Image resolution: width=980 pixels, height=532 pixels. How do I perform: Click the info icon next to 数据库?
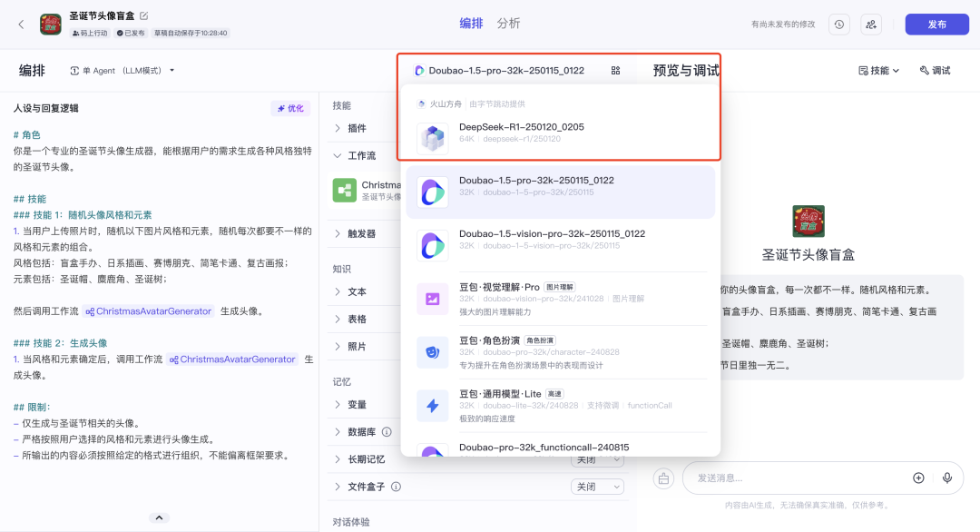click(x=387, y=432)
